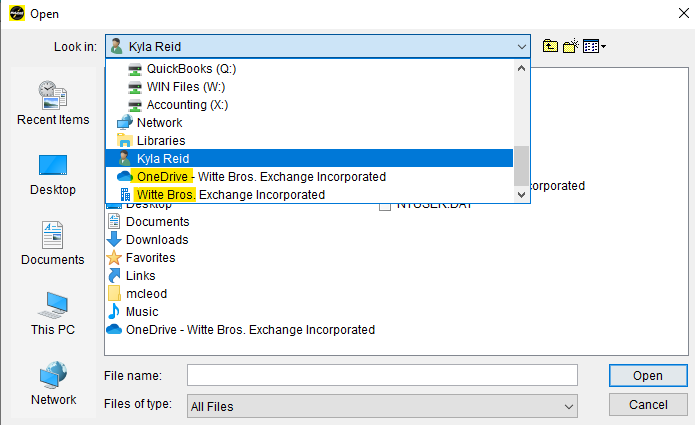This screenshot has height=425, width=695.
Task: Click the Documents page icon in file list
Action: click(114, 221)
